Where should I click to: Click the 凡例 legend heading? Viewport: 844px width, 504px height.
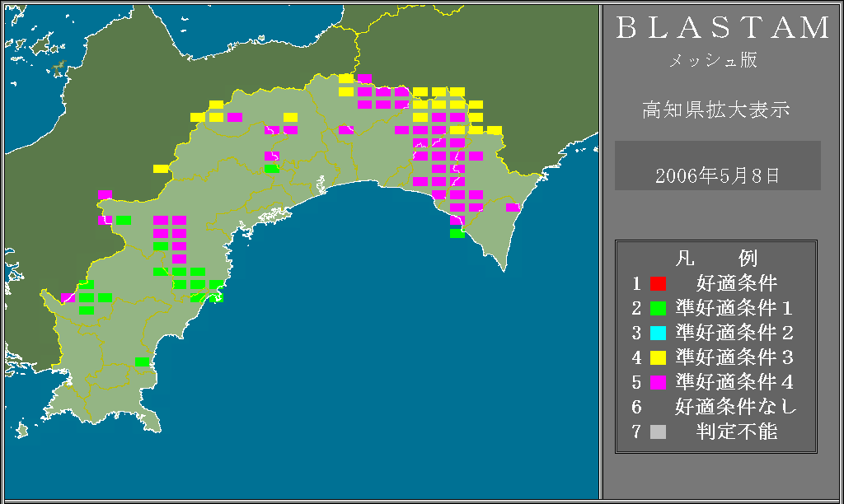click(x=716, y=259)
